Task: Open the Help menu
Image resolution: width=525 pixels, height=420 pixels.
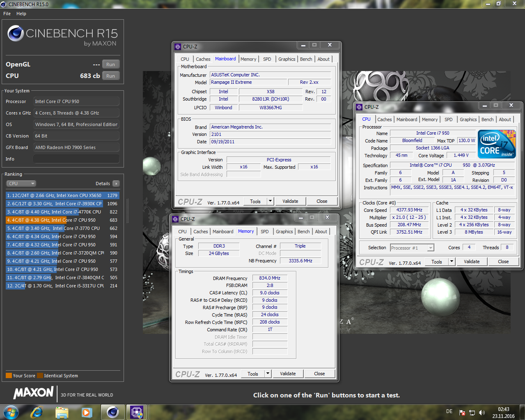Action: 21,14
